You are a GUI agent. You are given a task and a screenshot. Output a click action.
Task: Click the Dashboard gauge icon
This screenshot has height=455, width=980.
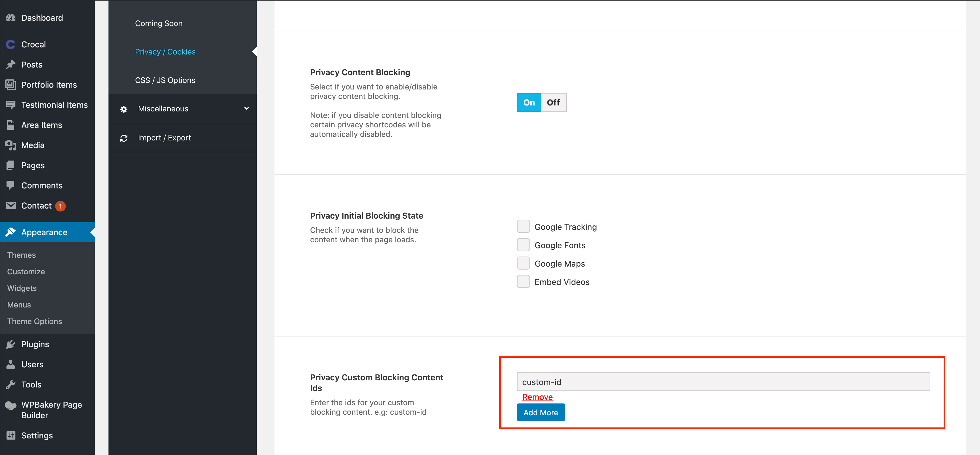11,18
